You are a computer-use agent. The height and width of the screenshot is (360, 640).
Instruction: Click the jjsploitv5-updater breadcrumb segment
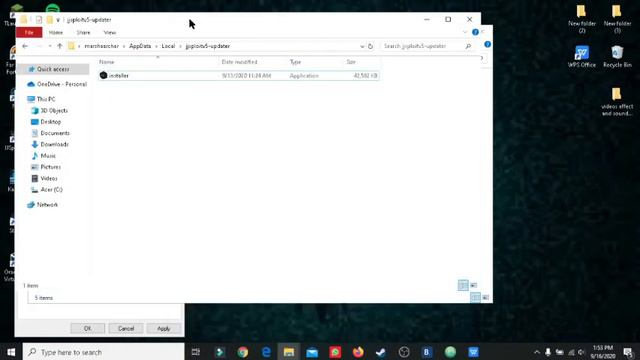(x=208, y=46)
